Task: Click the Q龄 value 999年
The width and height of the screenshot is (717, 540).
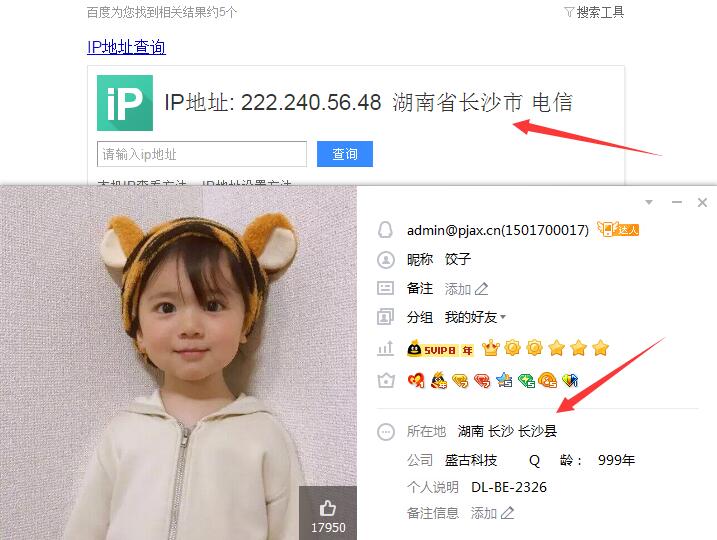Action: [616, 460]
